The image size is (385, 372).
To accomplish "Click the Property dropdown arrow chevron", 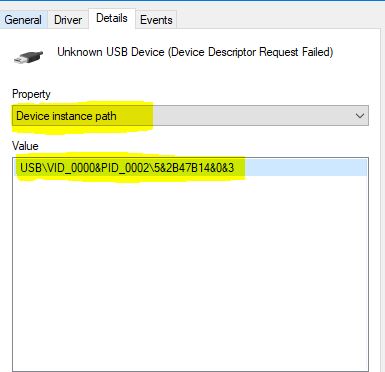I will point(359,116).
